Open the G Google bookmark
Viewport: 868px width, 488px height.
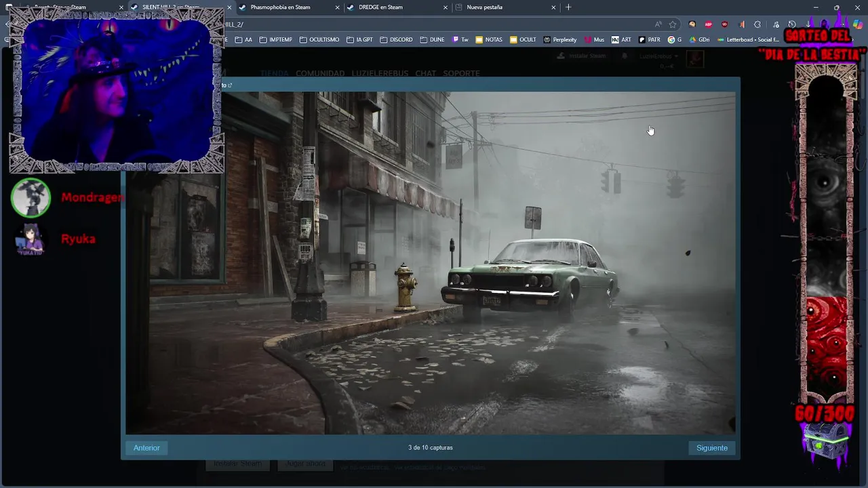point(675,40)
